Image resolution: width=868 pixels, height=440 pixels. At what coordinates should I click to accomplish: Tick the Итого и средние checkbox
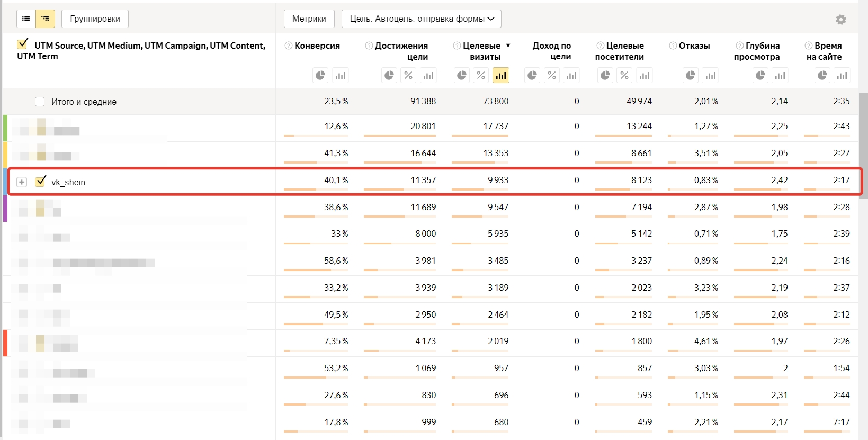[x=40, y=102]
